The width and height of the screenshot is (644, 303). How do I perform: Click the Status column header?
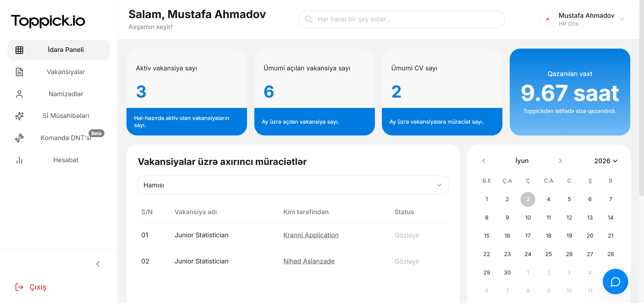pos(404,212)
